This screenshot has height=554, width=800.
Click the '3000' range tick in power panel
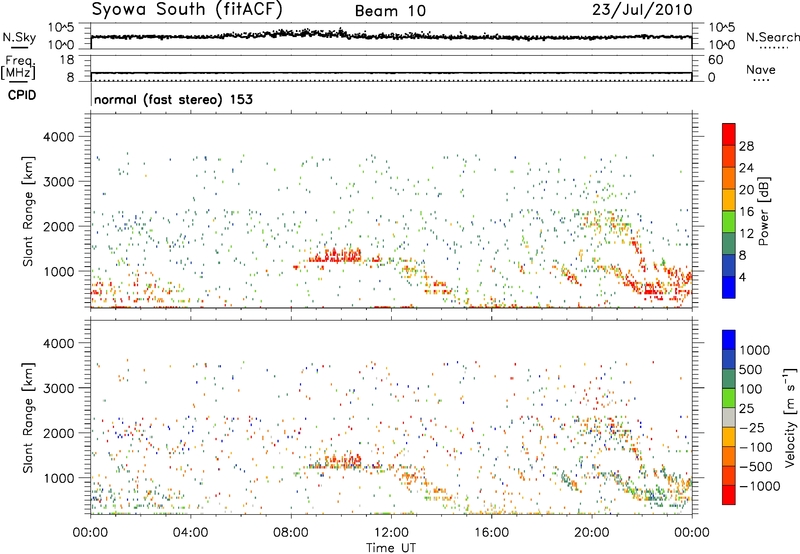(59, 182)
